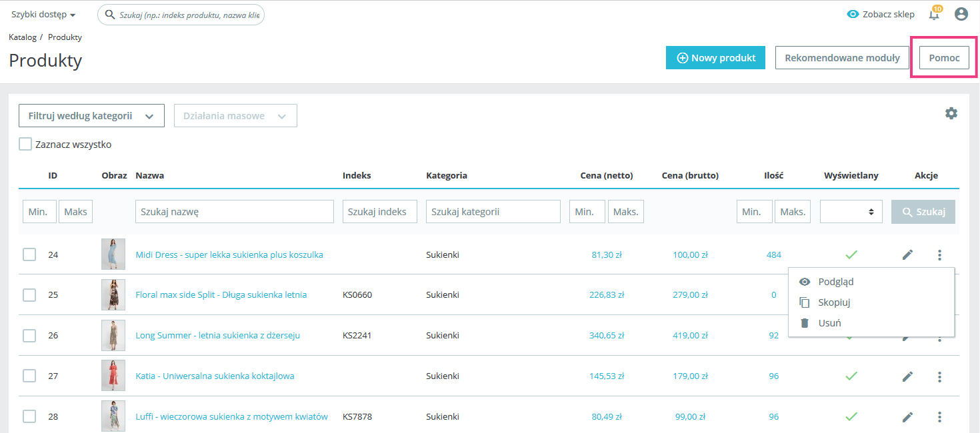Screen dimensions: 980x433
Task: Open 'Long Summer' product link
Action: click(x=217, y=335)
